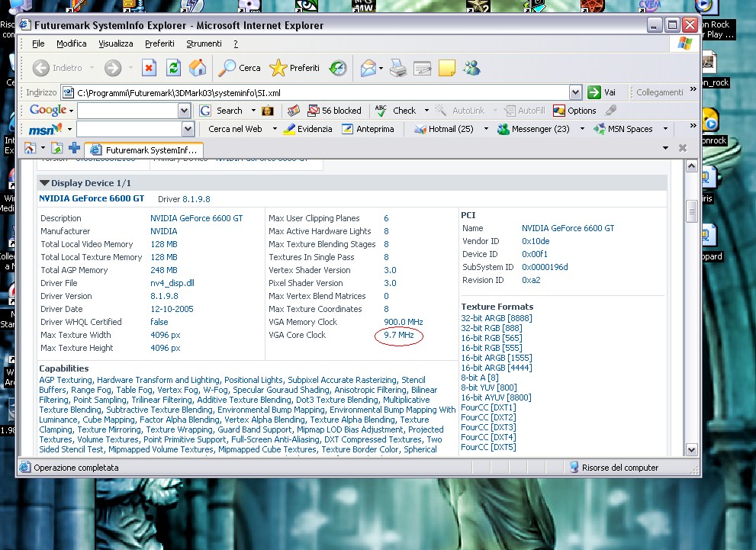This screenshot has width=756, height=550.
Task: Refresh the page using green arrows icon
Action: [174, 68]
